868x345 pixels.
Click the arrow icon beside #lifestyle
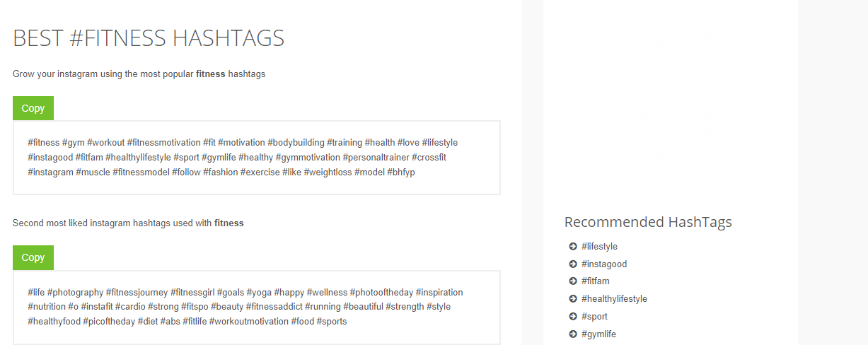point(573,247)
